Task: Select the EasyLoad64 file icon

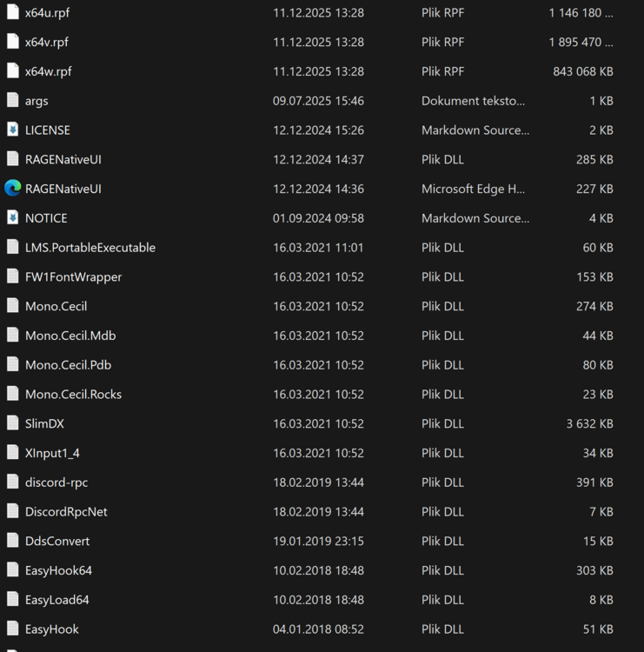Action: tap(13, 599)
